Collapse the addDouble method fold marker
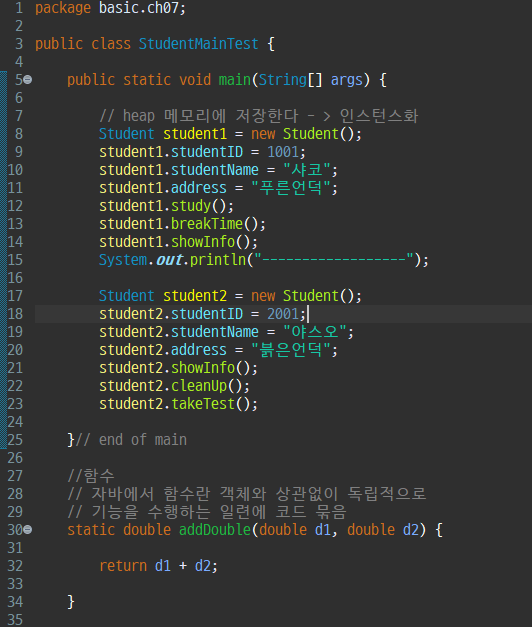532x627 pixels. (x=28, y=530)
